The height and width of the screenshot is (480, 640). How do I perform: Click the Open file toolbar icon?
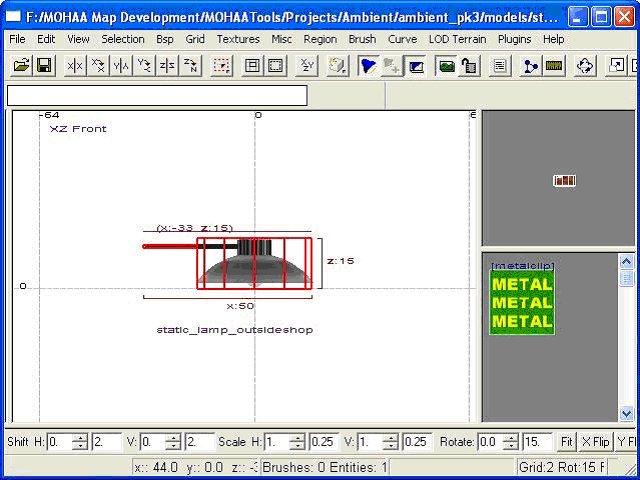21,66
